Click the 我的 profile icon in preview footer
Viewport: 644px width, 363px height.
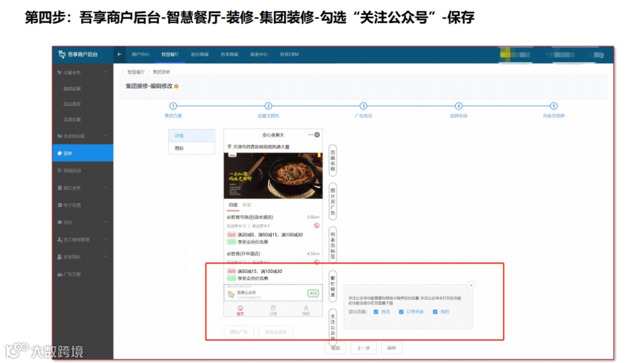coord(306,308)
